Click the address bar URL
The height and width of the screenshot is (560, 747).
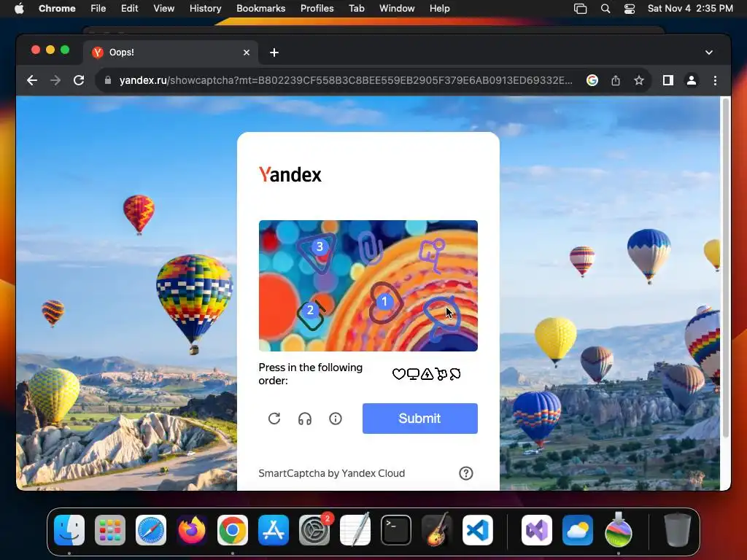[x=346, y=80]
